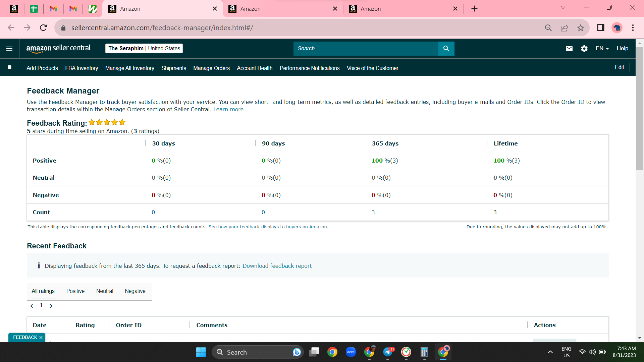The height and width of the screenshot is (362, 644).
Task: Select the Positive feedback tab
Action: point(75,291)
